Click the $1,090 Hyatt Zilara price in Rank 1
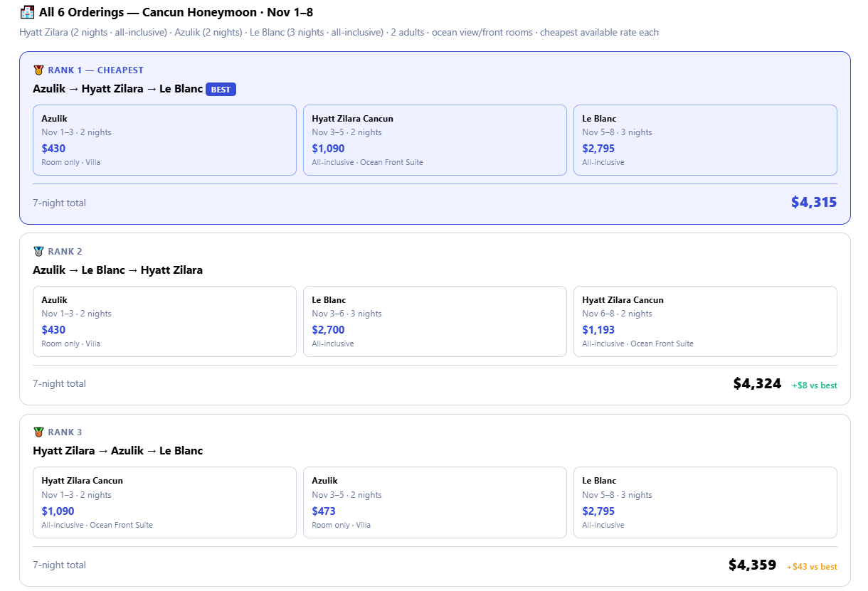868x591 pixels. pyautogui.click(x=328, y=149)
